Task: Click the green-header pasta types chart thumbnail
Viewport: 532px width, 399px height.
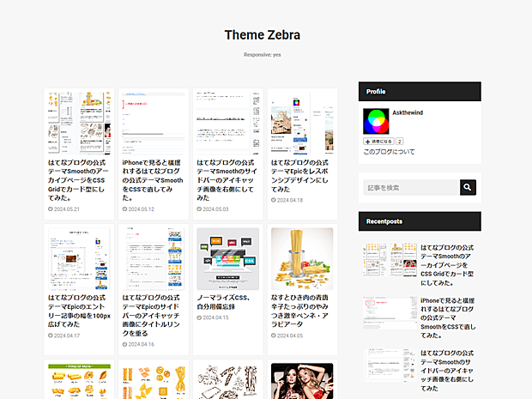Action: point(79,381)
